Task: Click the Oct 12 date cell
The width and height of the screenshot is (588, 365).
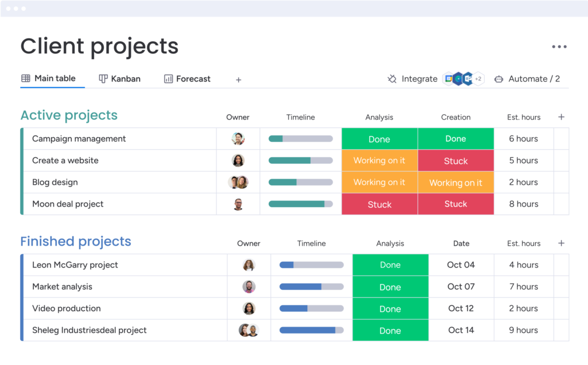Action: point(461,309)
